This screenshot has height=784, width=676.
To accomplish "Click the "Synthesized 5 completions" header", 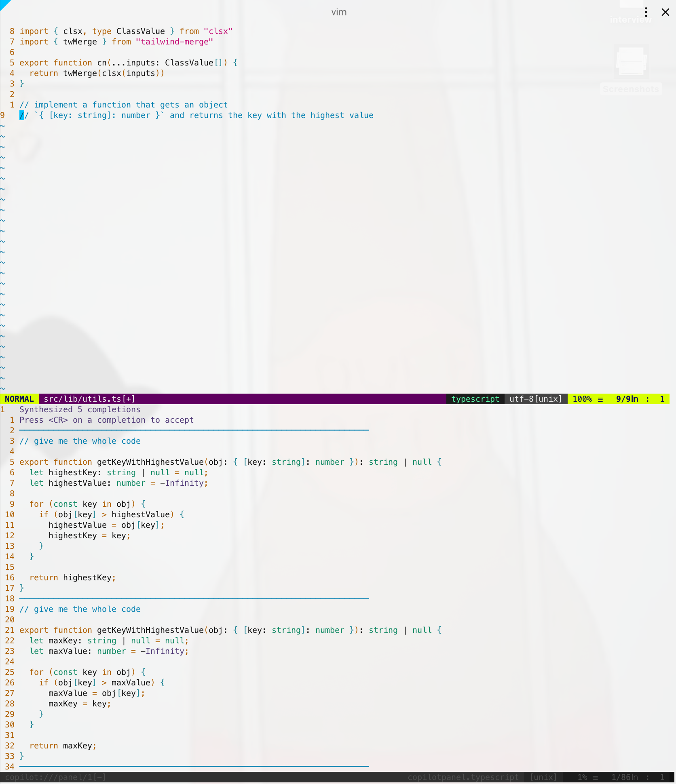I will click(80, 409).
